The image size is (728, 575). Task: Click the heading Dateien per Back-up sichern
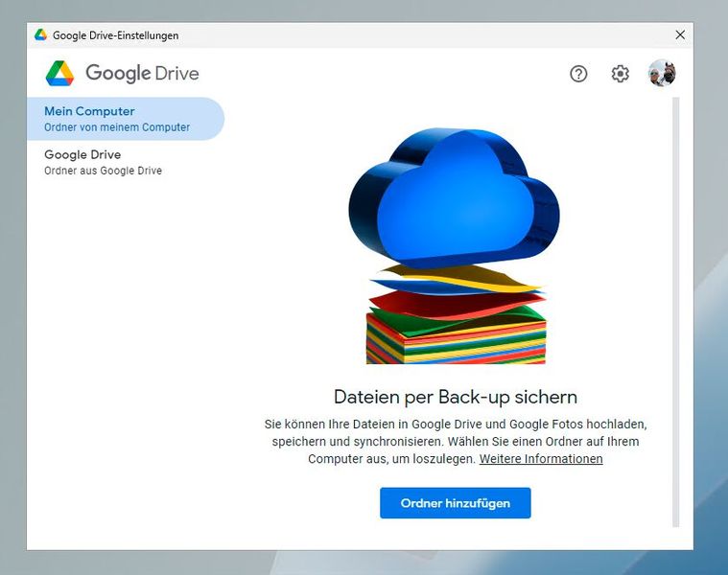click(x=456, y=397)
